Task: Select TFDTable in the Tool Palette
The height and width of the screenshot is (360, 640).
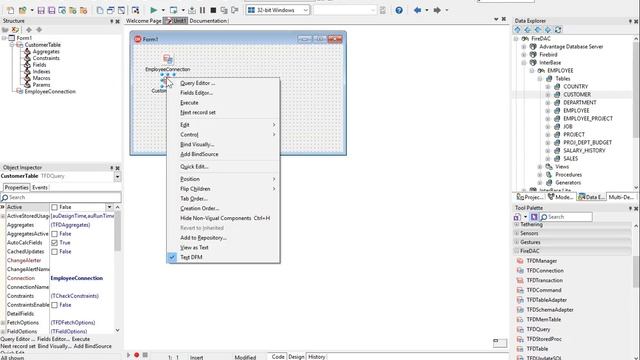Action: click(x=537, y=349)
